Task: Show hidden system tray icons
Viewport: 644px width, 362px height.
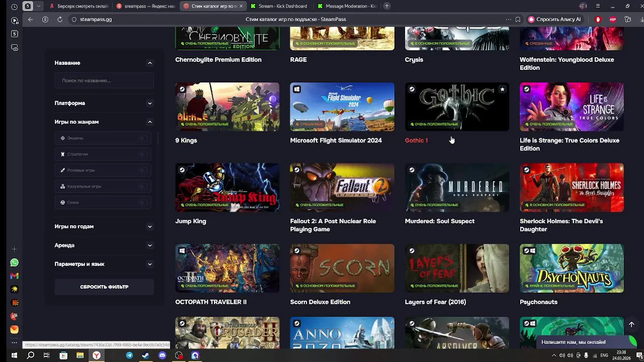Action: click(x=554, y=355)
